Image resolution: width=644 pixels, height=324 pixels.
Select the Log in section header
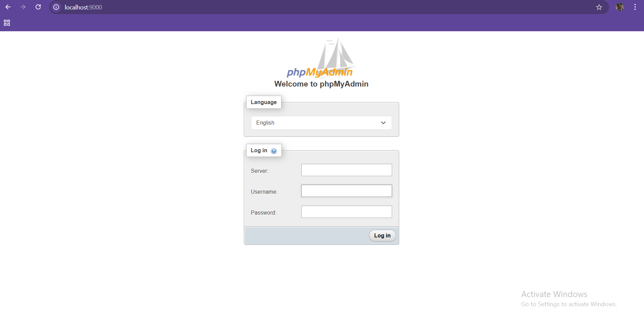(259, 150)
